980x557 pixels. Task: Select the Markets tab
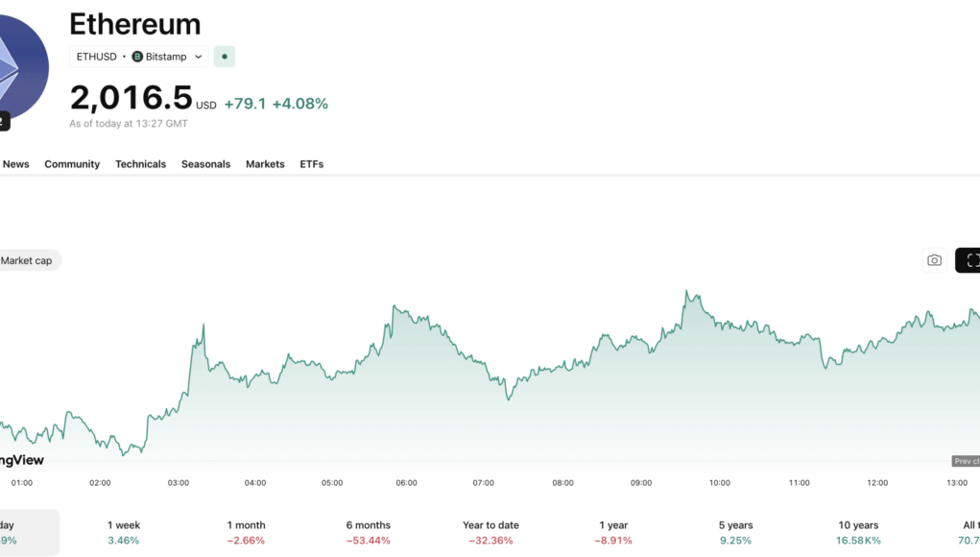point(265,164)
